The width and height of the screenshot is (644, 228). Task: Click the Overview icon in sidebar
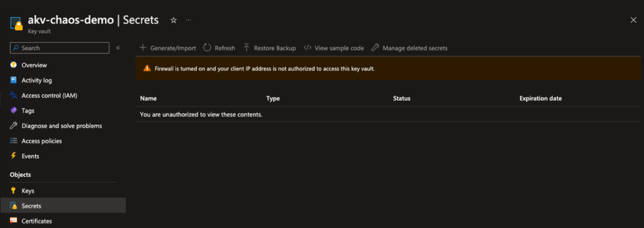pyautogui.click(x=14, y=65)
